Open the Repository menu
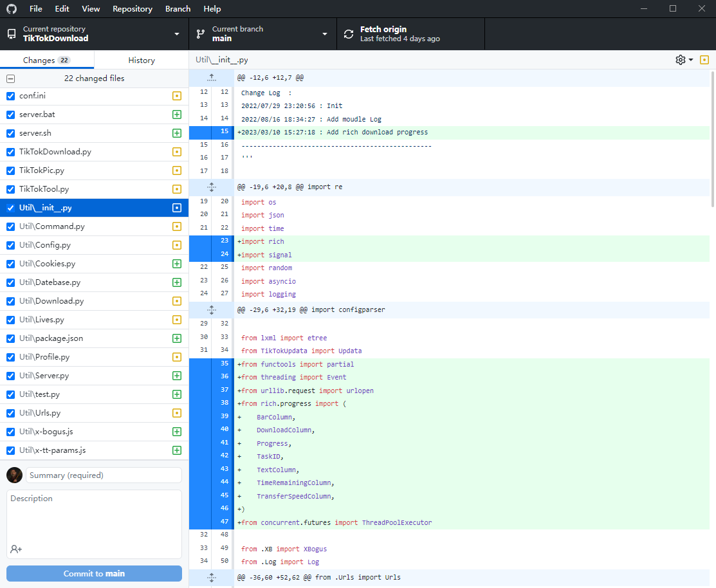716x588 pixels. [132, 8]
